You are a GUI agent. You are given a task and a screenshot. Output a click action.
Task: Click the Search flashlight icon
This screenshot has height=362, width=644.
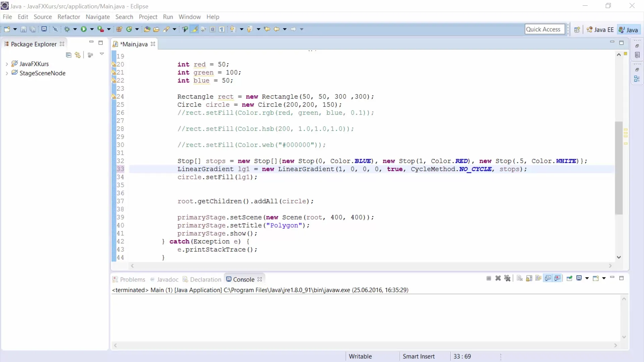[x=166, y=29]
